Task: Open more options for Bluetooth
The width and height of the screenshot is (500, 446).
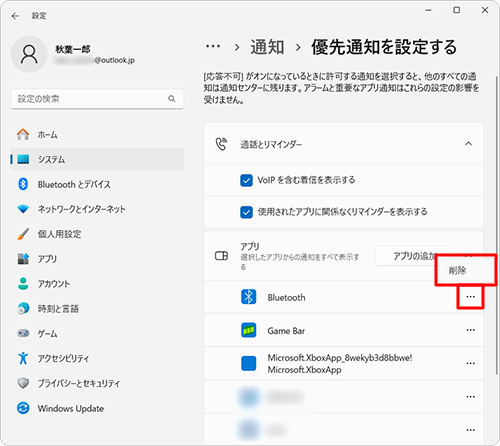Action: pos(470,297)
